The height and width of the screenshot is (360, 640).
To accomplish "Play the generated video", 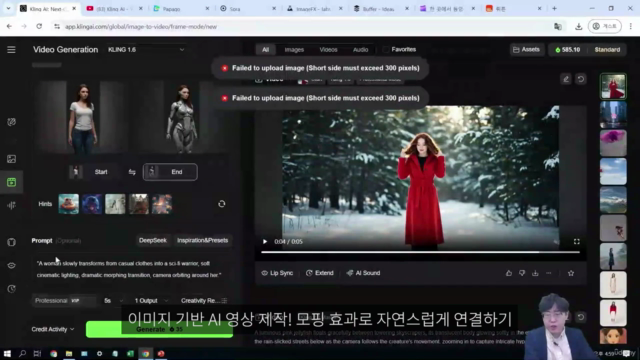I will [265, 242].
